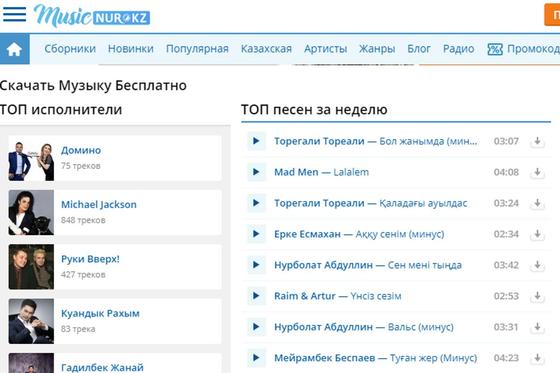The image size is (560, 373).
Task: Go to the home icon tab
Action: click(x=15, y=49)
